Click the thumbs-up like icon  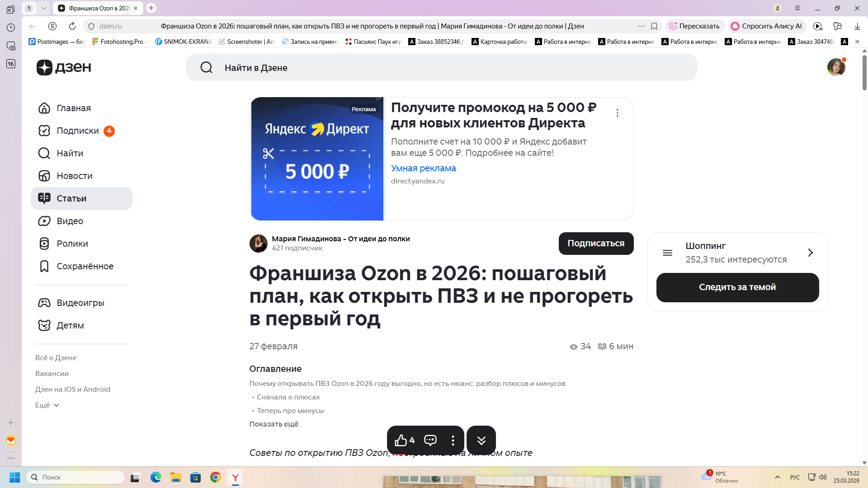[x=401, y=440]
